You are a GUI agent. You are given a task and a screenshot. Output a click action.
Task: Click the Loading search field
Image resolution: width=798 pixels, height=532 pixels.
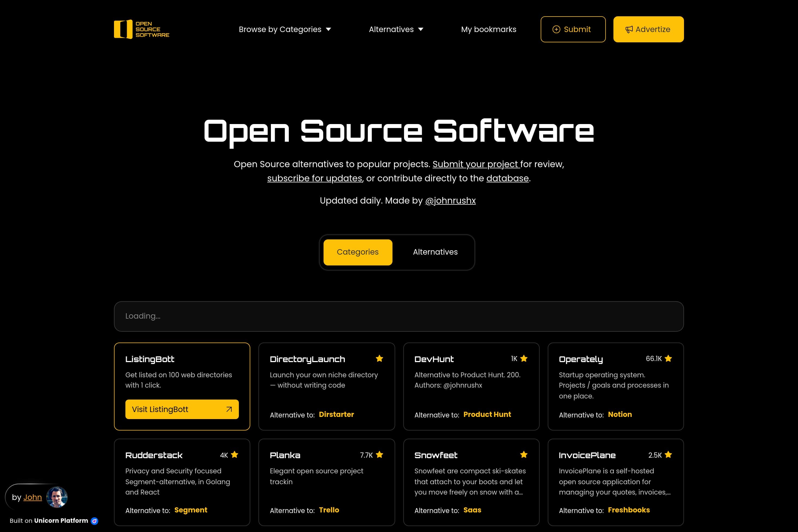point(399,316)
